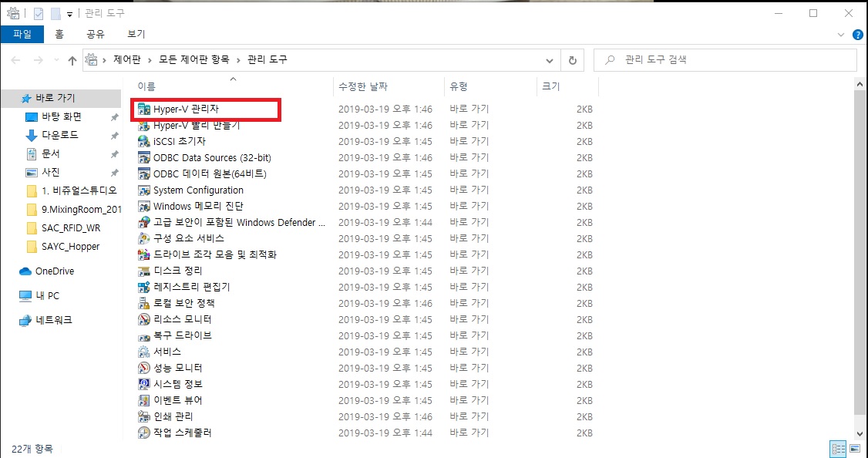The height and width of the screenshot is (458, 868).
Task: Open 다운로드 in navigation pane
Action: tap(60, 135)
